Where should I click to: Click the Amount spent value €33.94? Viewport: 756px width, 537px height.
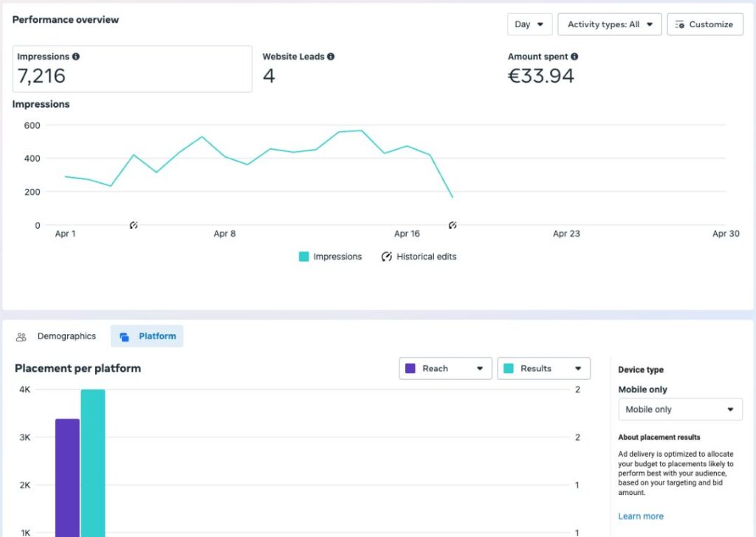541,76
